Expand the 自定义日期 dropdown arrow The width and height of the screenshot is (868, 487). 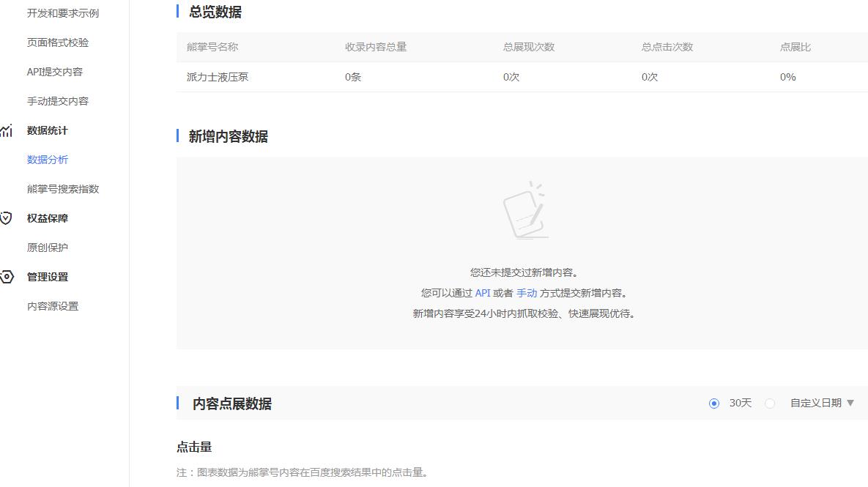click(850, 402)
